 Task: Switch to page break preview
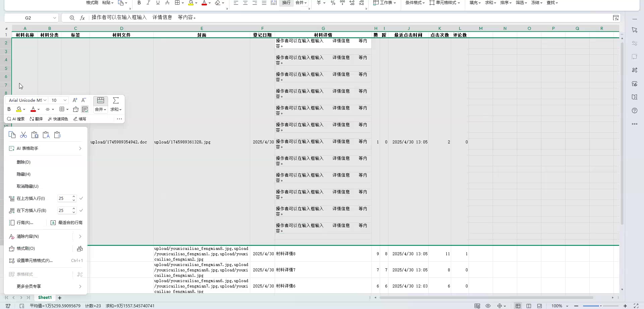coord(540,306)
